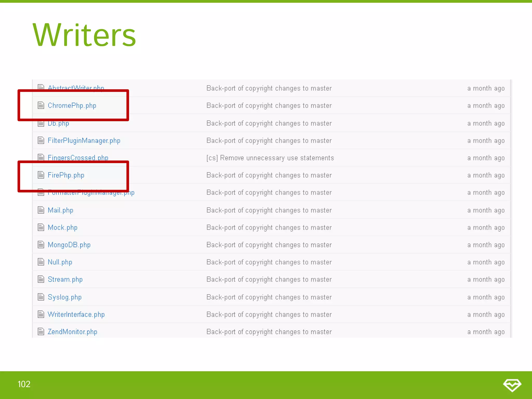This screenshot has height=399, width=532.
Task: Click the document icon next to Stream.php
Action: coord(41,279)
